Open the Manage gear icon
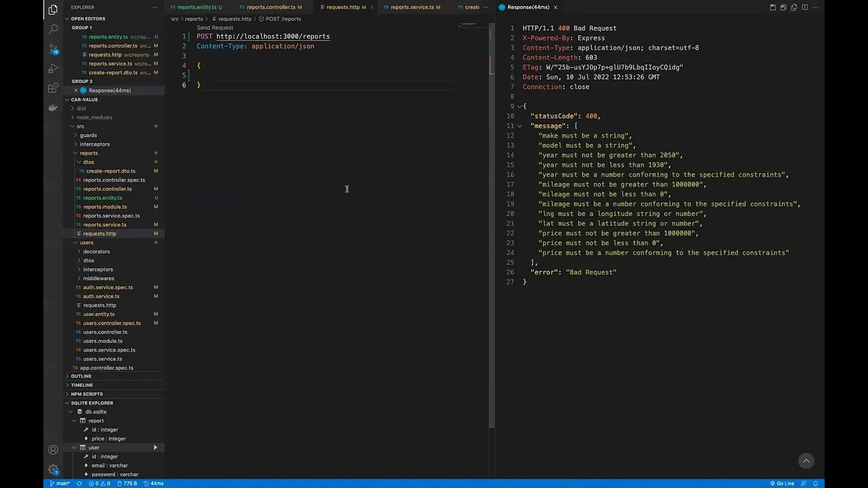 pos(53,470)
